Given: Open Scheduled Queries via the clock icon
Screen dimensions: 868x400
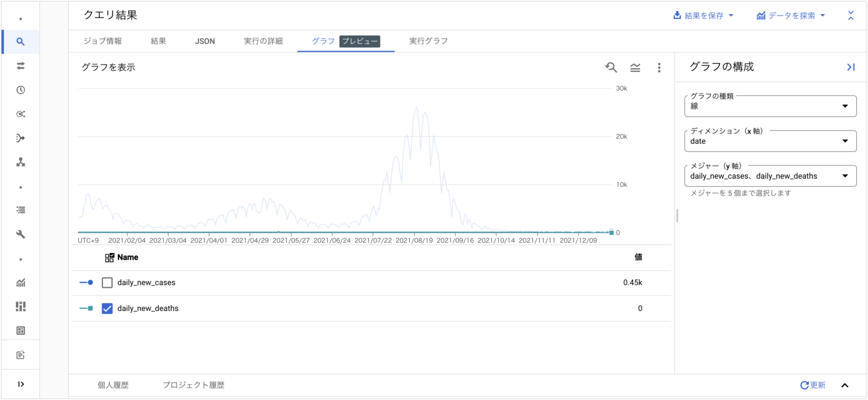Looking at the screenshot, I should (x=20, y=90).
